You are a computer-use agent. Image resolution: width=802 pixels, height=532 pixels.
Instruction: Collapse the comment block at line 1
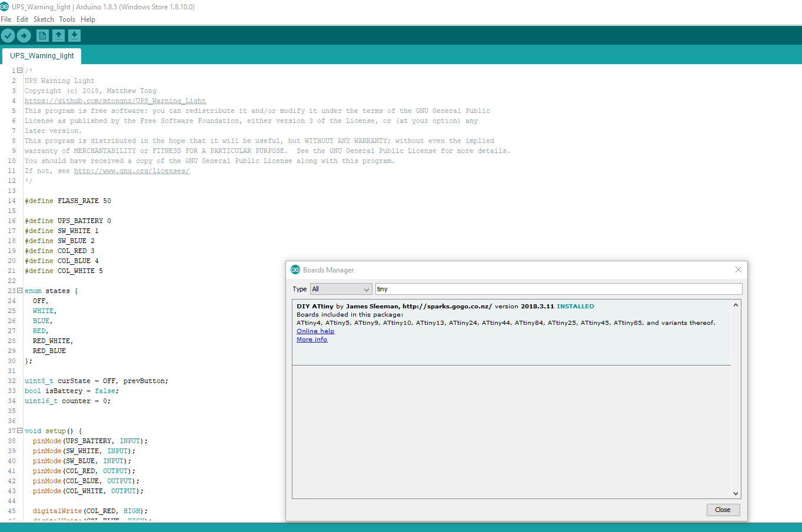click(19, 70)
